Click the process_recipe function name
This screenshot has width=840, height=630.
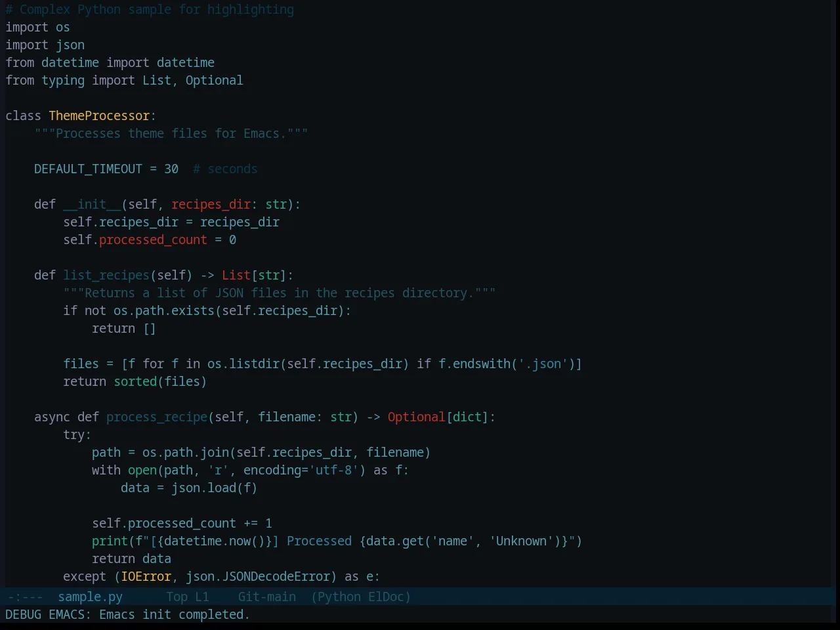(x=157, y=417)
